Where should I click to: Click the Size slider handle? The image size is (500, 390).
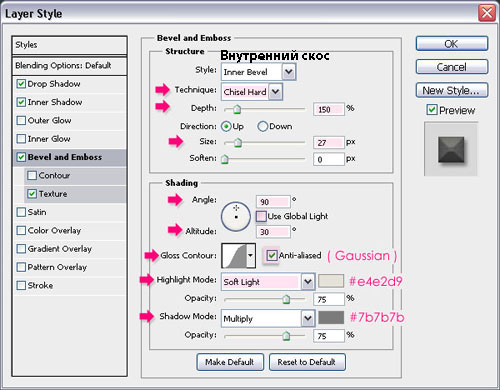click(238, 143)
